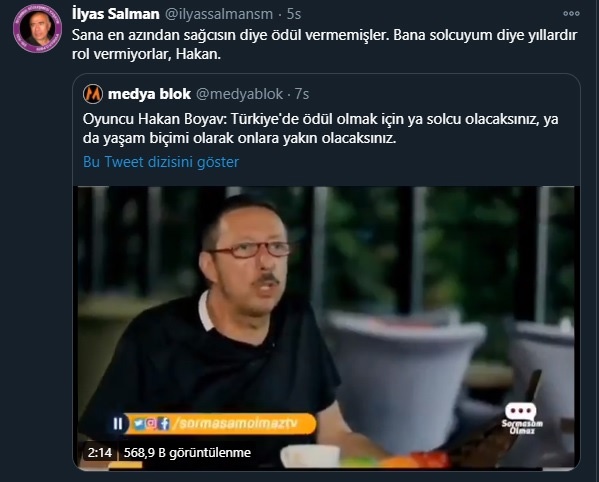The image size is (599, 482).
Task: Click the Sormasam Olmaz speech-bubble logo
Action: point(522,418)
